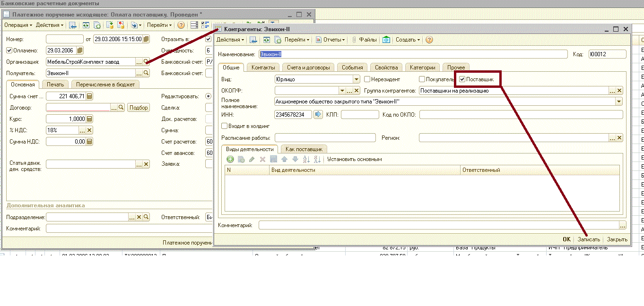Image resolution: width=644 pixels, height=306 pixels.
Task: Switch to Перечисление в бюджет tab
Action: click(x=105, y=85)
